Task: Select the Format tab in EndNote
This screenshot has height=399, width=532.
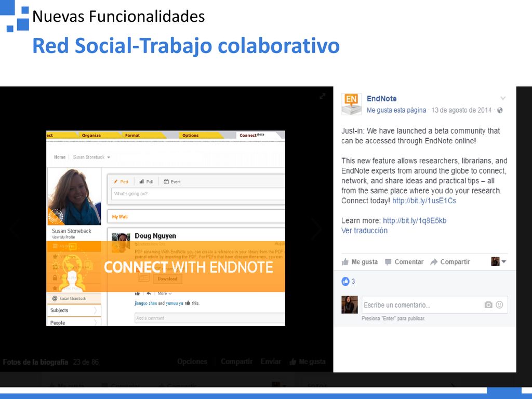Action: (132, 135)
